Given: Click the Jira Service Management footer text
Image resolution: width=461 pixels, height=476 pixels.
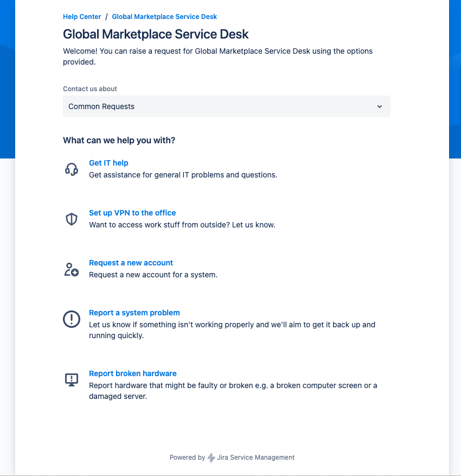Looking at the screenshot, I should (x=255, y=458).
